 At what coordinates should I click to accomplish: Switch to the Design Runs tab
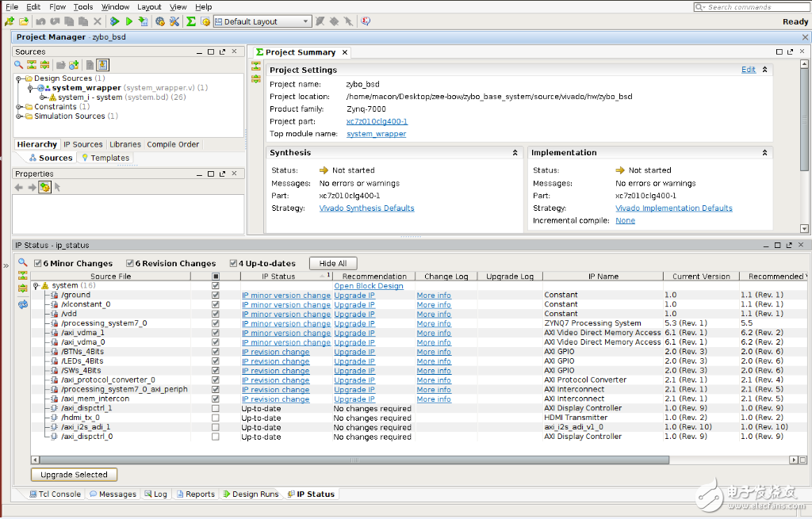point(251,494)
